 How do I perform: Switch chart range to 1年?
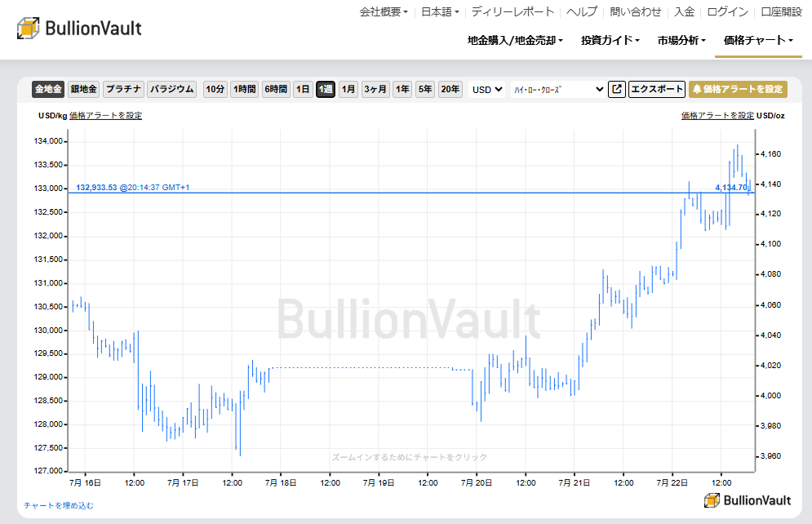[402, 89]
